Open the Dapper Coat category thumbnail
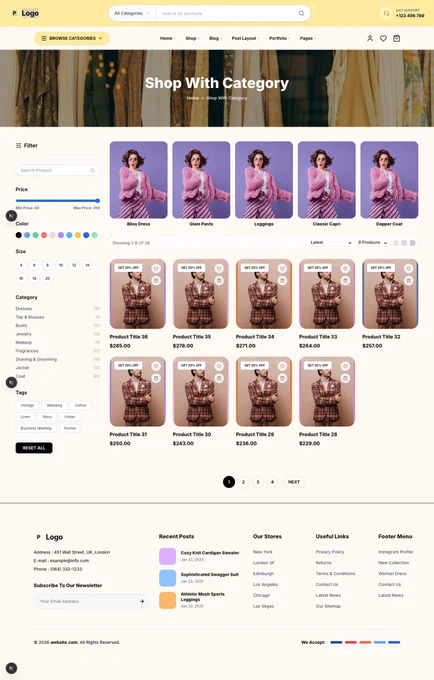This screenshot has width=434, height=680. [x=389, y=180]
